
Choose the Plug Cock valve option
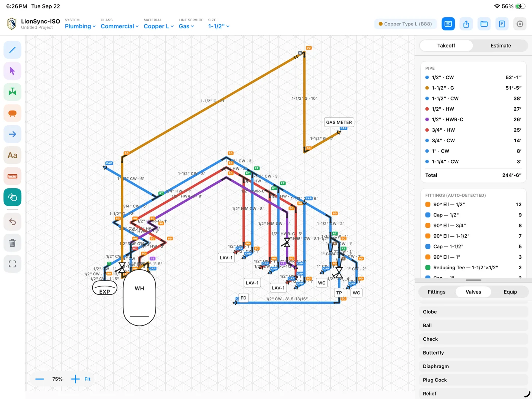pos(473,380)
